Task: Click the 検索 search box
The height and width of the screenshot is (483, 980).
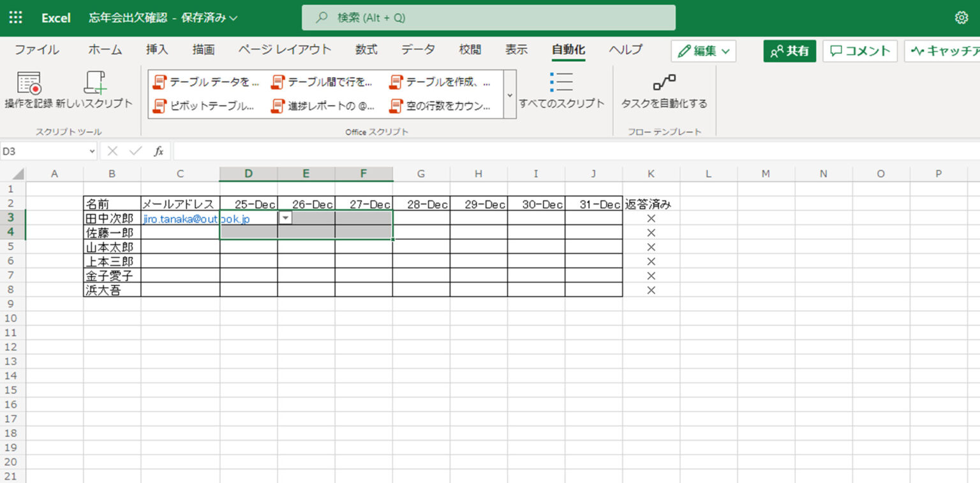Action: 489,18
